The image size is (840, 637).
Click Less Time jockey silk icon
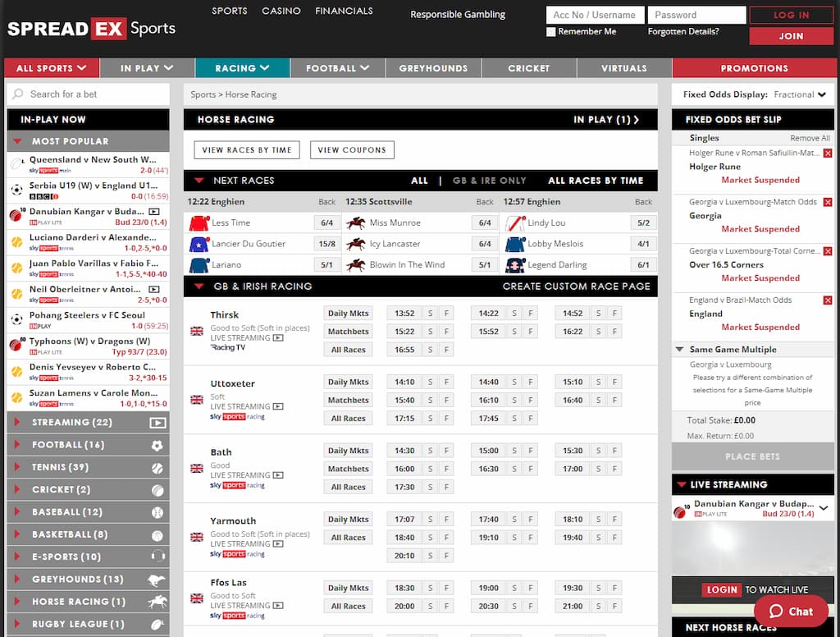click(x=199, y=223)
